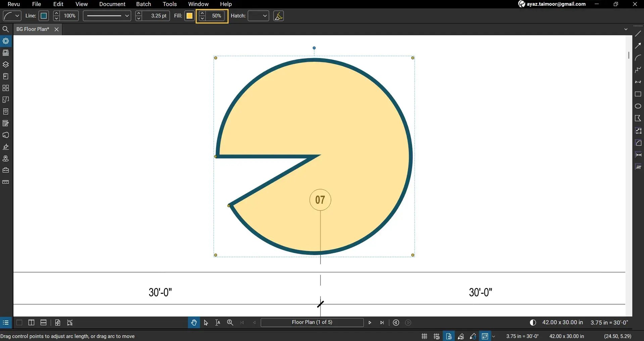Viewport: 644px width, 341px height.
Task: Collapse the panel with the chevron above scrollbar
Action: (x=626, y=29)
